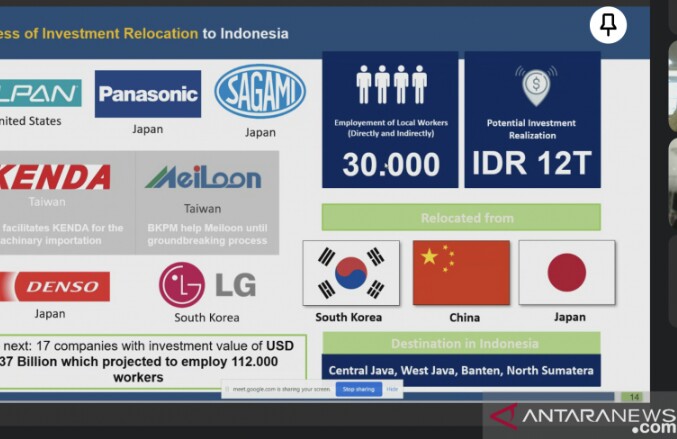Screen dimensions: 677x439
Task: Click the 17 companies investment value text
Action: pos(147,361)
